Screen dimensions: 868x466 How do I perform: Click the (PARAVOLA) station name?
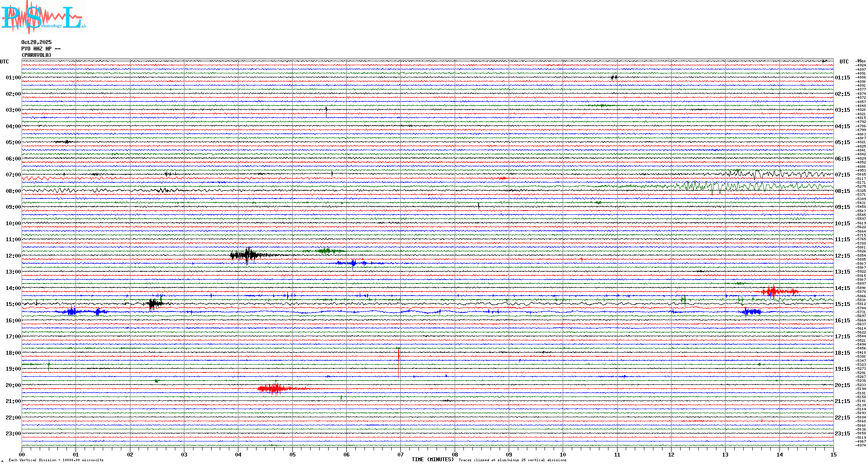point(36,55)
